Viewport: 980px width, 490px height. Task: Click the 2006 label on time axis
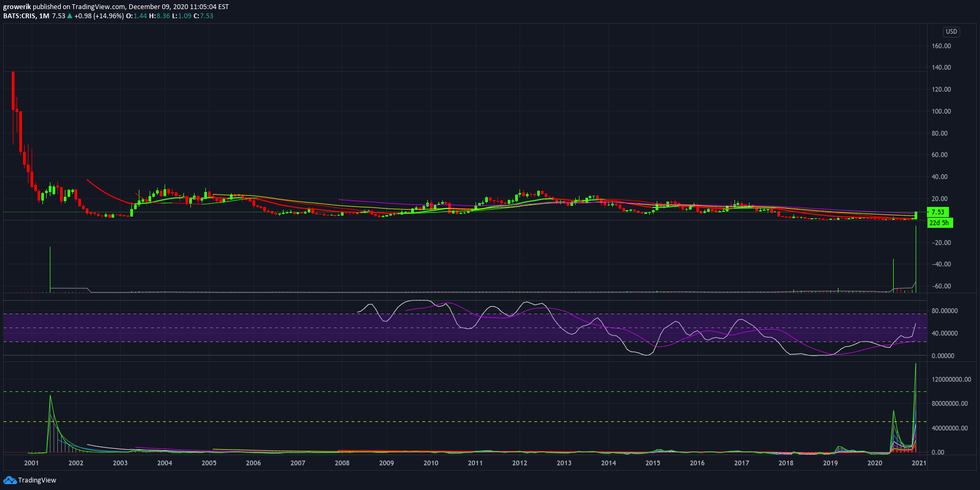click(254, 463)
